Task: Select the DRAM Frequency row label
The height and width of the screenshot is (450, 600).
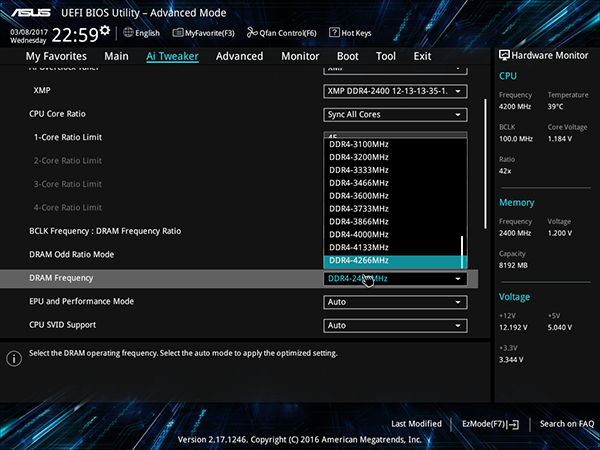Action: click(x=61, y=278)
